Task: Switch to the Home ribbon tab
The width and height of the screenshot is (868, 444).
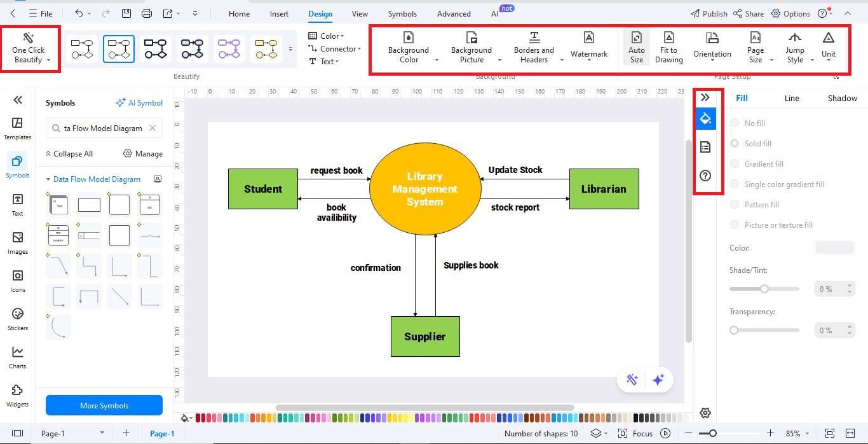Action: pyautogui.click(x=239, y=13)
